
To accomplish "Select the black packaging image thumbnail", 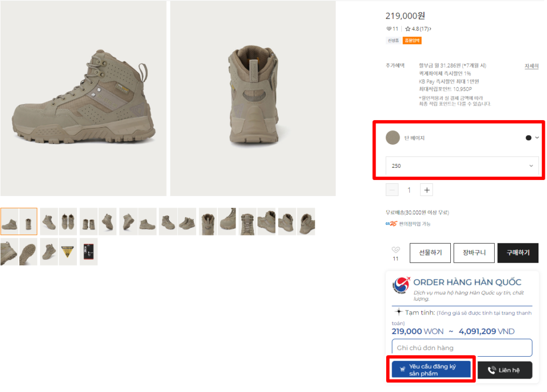I will click(x=89, y=252).
